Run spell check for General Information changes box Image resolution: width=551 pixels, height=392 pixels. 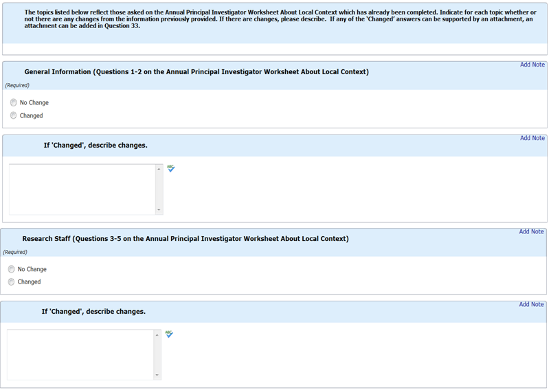(x=171, y=169)
